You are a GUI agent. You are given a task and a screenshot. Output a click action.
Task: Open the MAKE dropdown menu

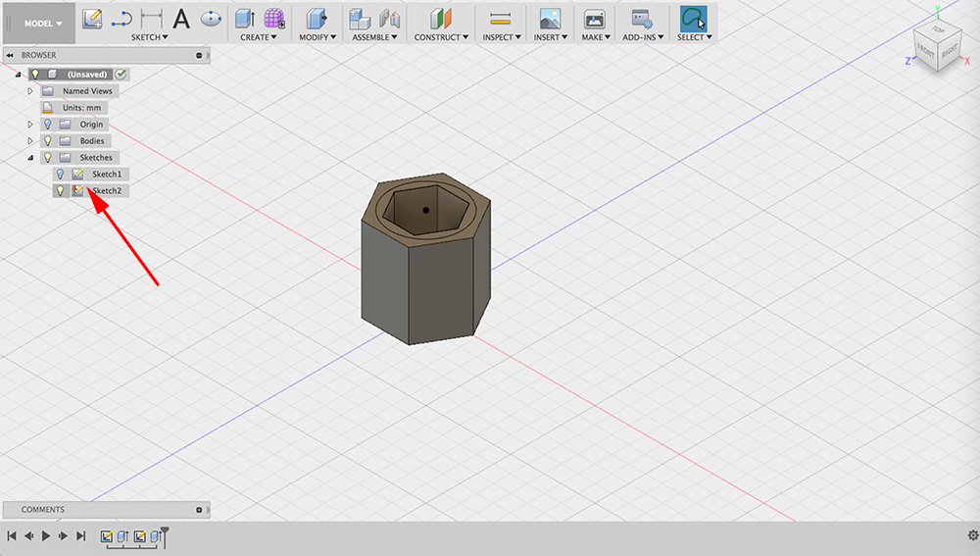[596, 37]
